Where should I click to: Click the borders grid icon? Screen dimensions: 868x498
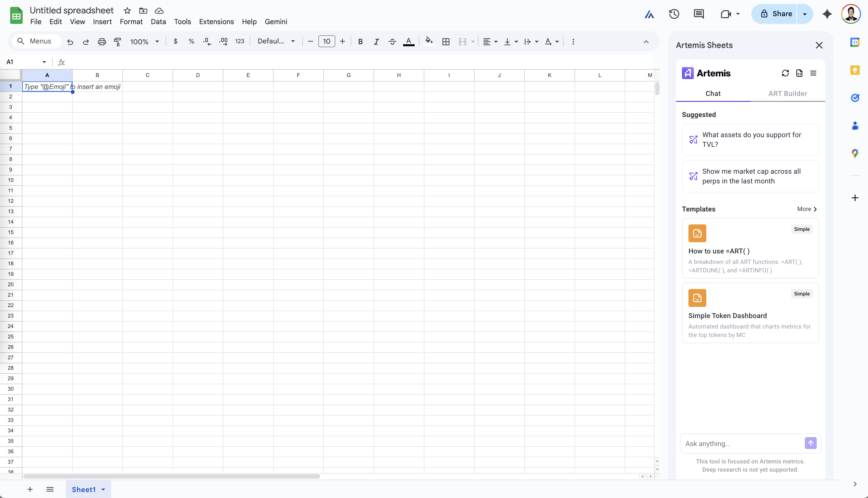pyautogui.click(x=446, y=42)
